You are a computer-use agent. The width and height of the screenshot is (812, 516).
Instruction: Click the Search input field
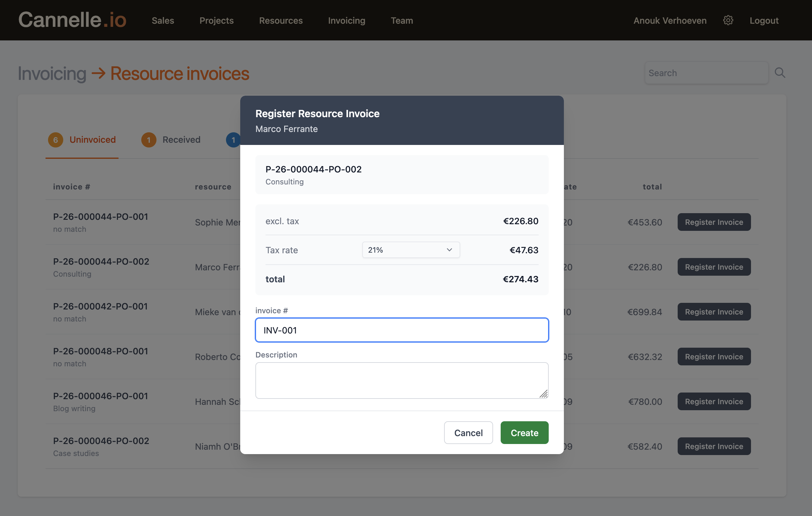[x=706, y=73]
